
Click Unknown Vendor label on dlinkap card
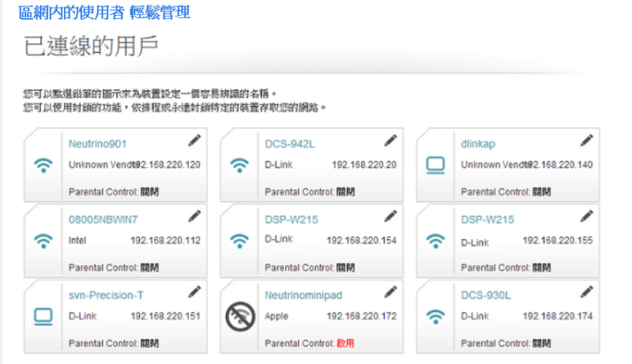click(495, 165)
